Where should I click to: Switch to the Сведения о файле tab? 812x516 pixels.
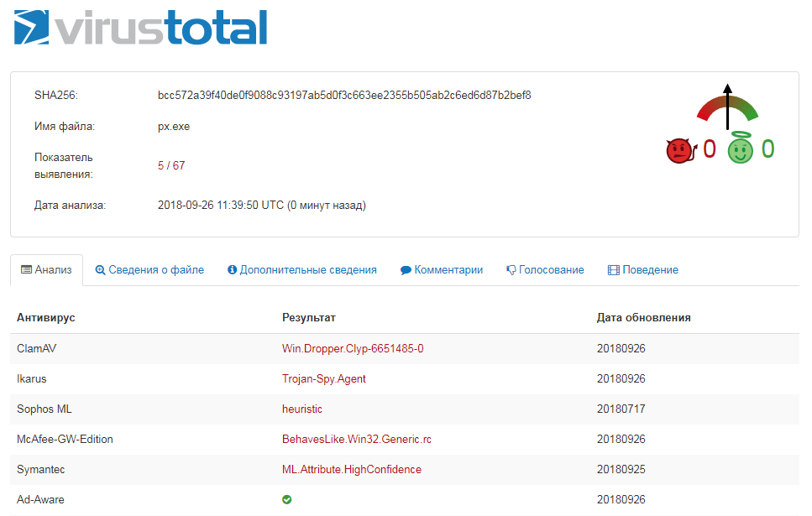[149, 269]
